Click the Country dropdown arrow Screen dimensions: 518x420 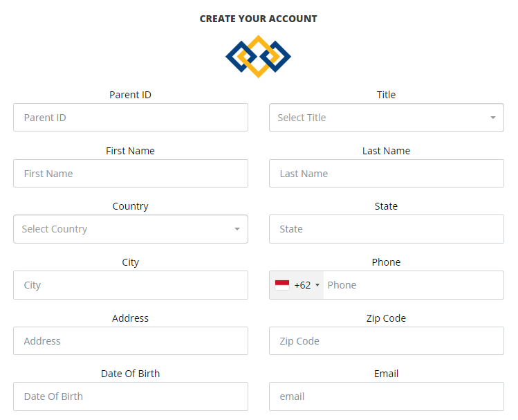coord(237,229)
